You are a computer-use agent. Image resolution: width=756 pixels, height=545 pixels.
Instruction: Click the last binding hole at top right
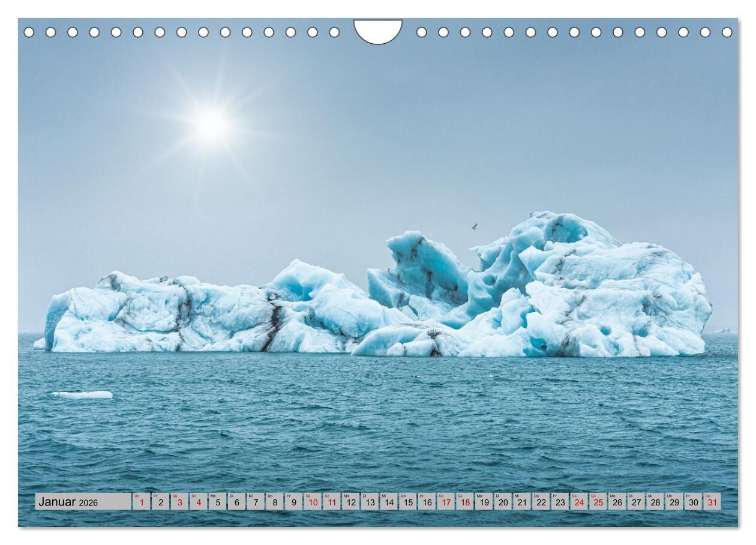(x=727, y=32)
